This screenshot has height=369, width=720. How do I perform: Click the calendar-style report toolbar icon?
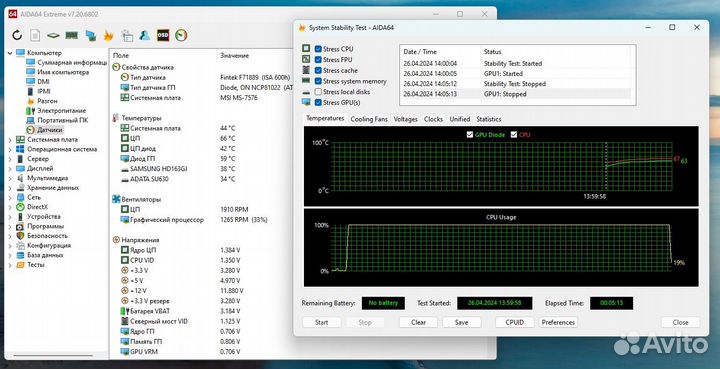tap(127, 35)
